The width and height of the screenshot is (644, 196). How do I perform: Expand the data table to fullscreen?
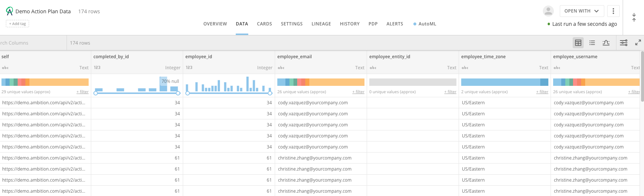tap(638, 43)
